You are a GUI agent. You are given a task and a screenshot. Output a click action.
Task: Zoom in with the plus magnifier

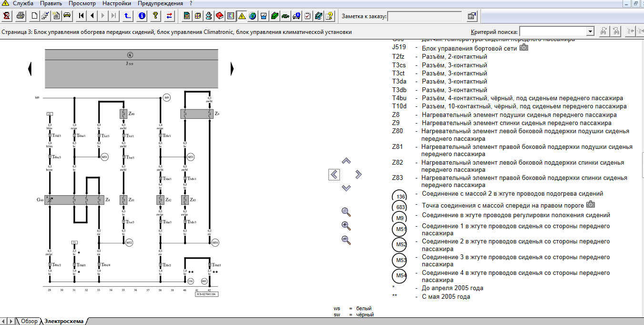click(347, 226)
